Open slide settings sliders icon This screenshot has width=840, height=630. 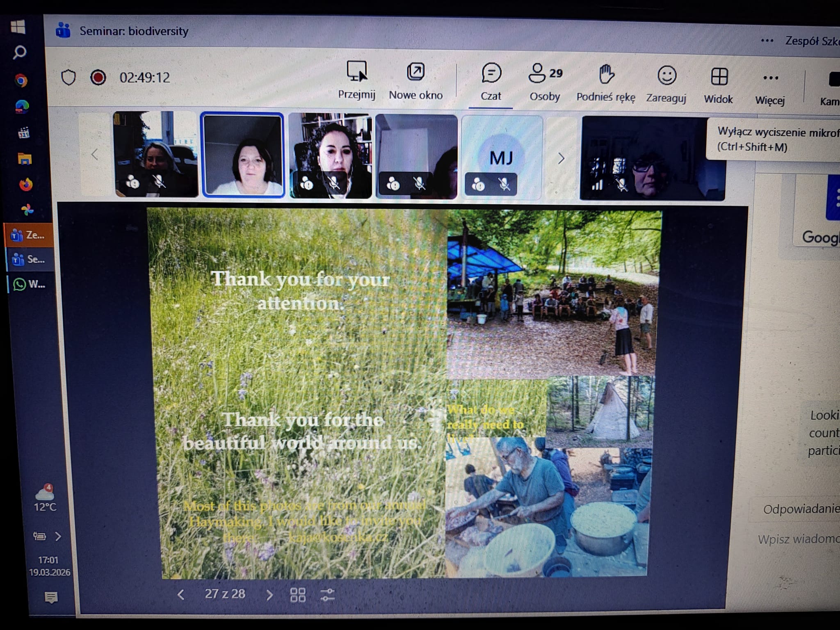(x=327, y=595)
